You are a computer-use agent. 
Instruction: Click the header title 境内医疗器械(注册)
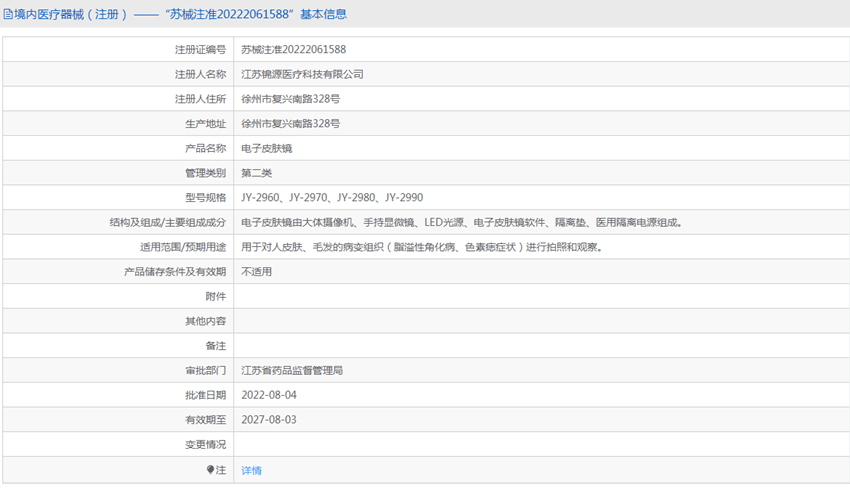[x=70, y=14]
